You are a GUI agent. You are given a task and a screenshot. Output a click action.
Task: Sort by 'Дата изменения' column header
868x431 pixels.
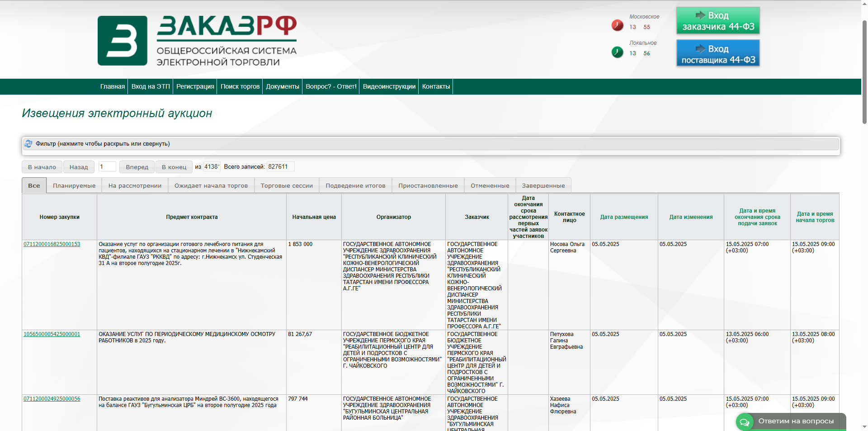[691, 217]
